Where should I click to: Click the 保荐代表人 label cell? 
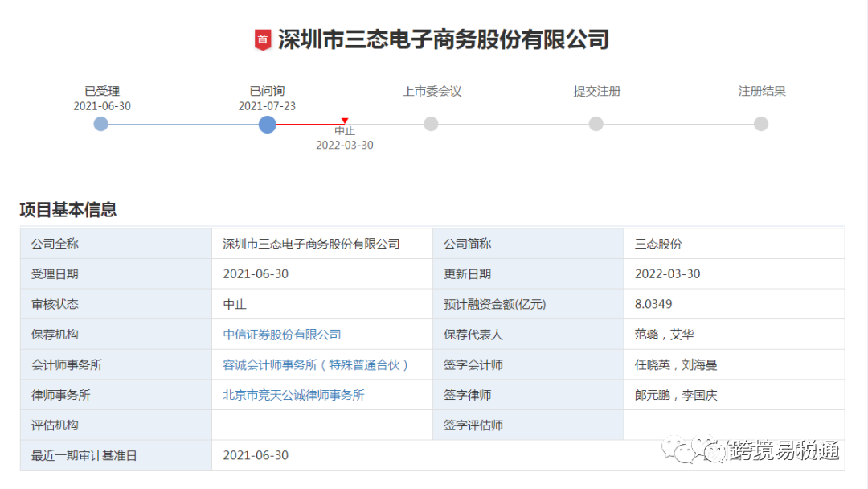(528, 335)
